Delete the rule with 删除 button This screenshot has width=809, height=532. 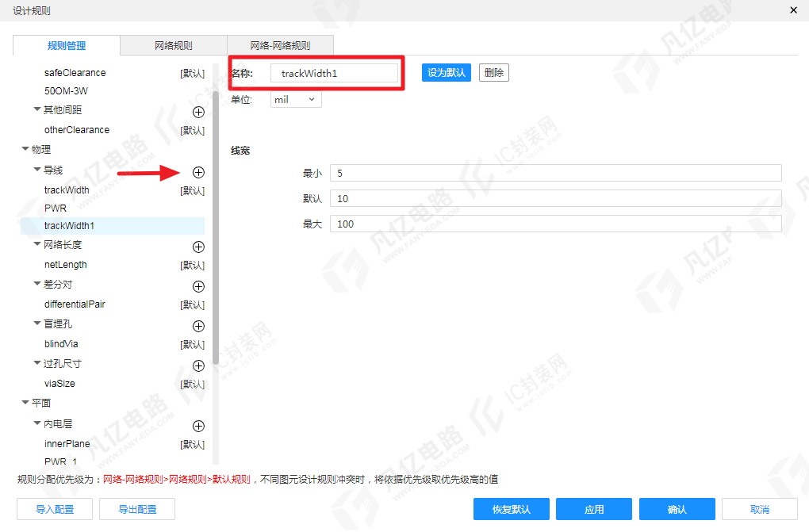coord(494,73)
